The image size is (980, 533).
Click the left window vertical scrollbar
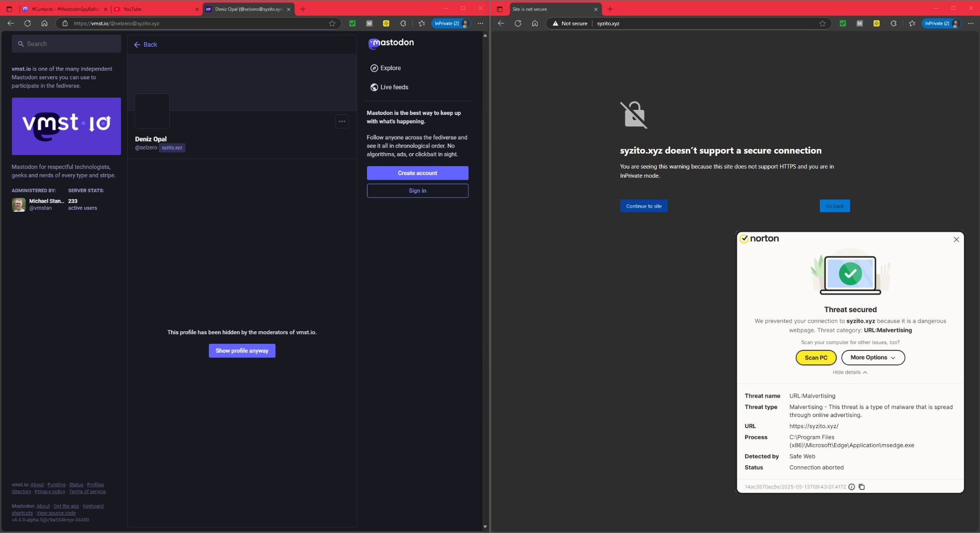click(x=485, y=281)
